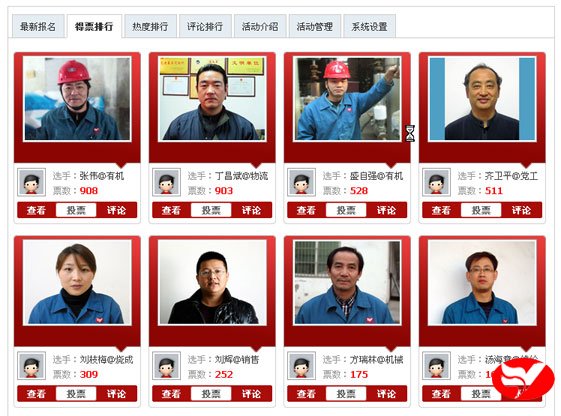Click avatar icon beside 方瑞林@机械
The height and width of the screenshot is (416, 561).
301,366
